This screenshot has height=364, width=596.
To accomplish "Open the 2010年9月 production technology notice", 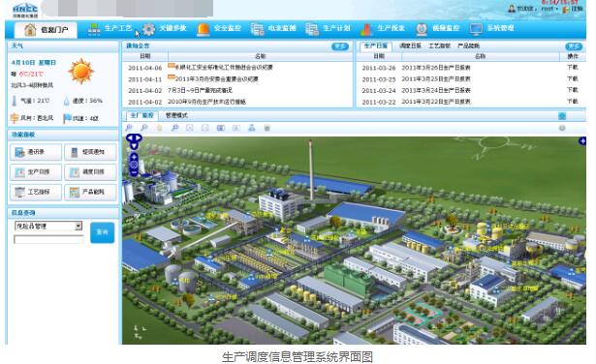I will [206, 102].
